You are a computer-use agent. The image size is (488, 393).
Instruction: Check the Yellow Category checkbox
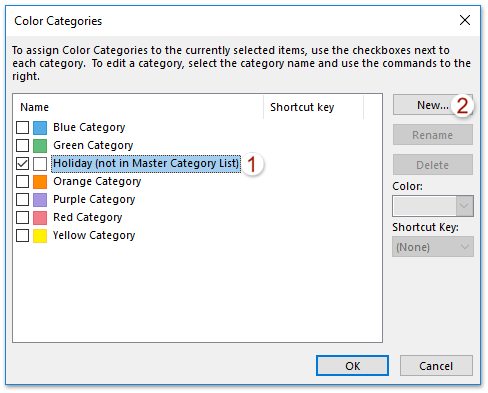[22, 235]
